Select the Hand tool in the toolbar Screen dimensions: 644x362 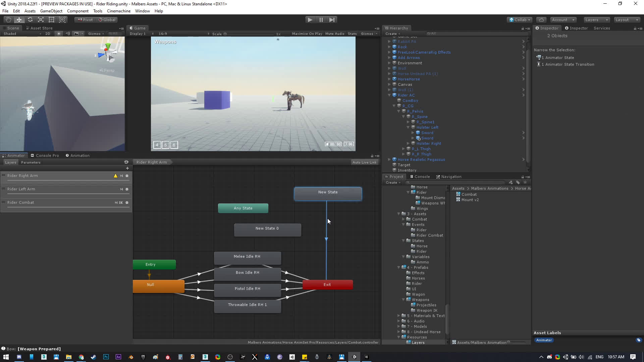tap(8, 19)
